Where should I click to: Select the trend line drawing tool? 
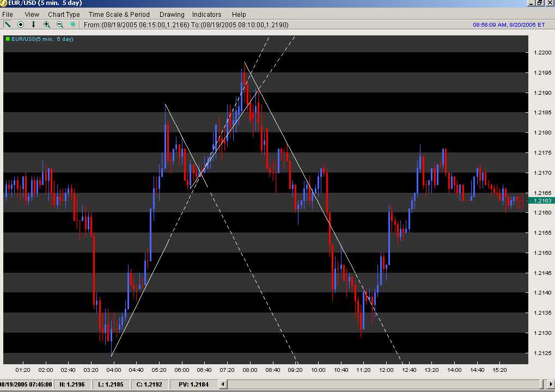point(8,24)
